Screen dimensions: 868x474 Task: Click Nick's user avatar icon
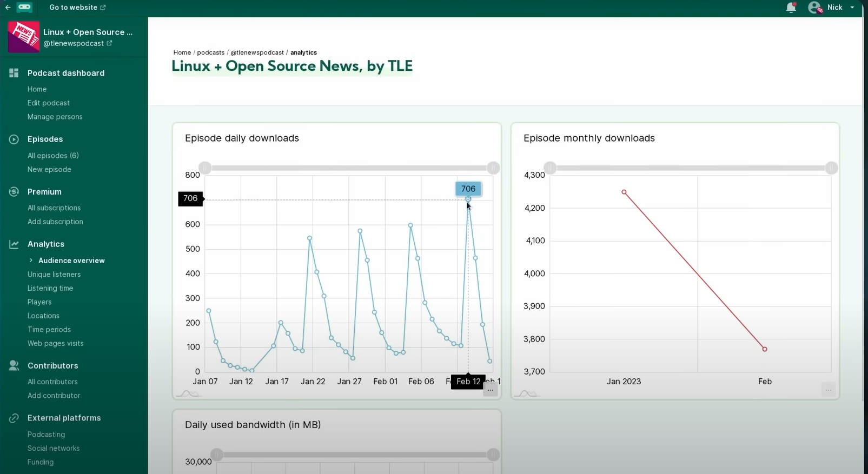(x=815, y=8)
